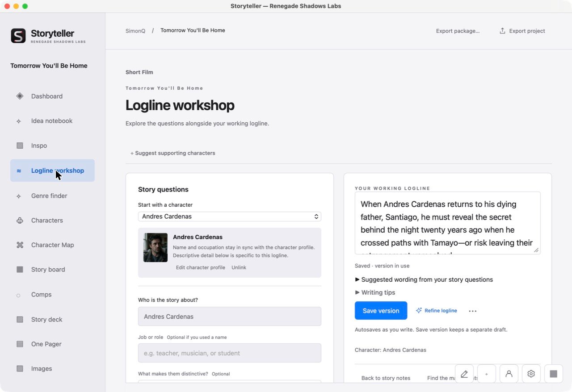Click the grid icon in floating toolbar
572x392 pixels.
554,374
